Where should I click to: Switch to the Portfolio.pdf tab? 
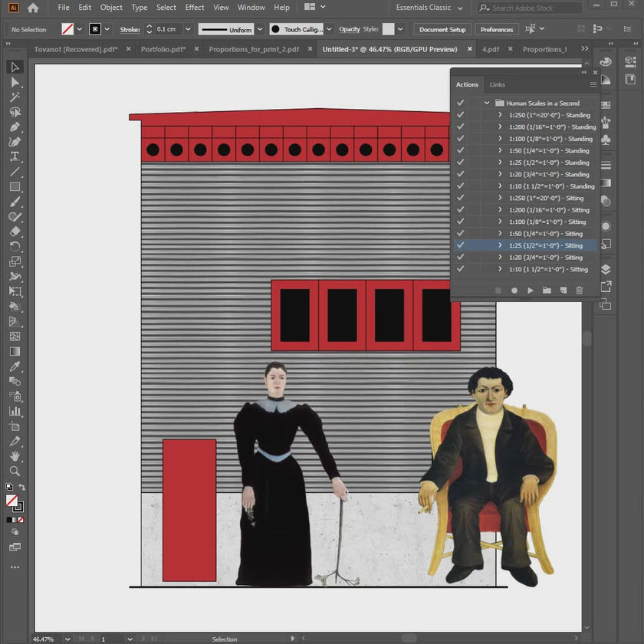(163, 49)
